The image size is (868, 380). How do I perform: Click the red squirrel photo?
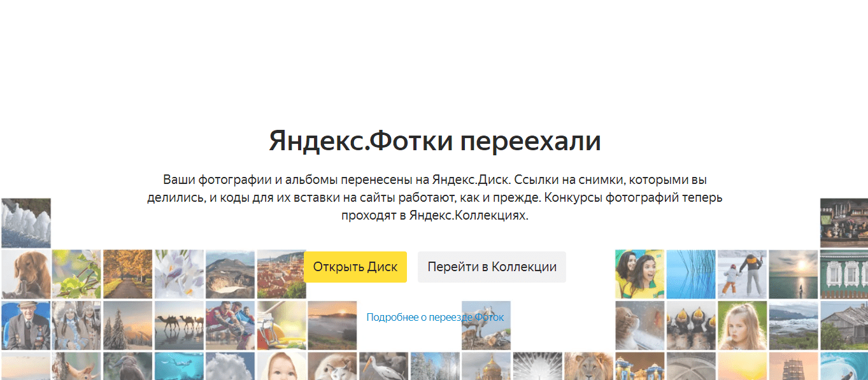[x=76, y=366]
